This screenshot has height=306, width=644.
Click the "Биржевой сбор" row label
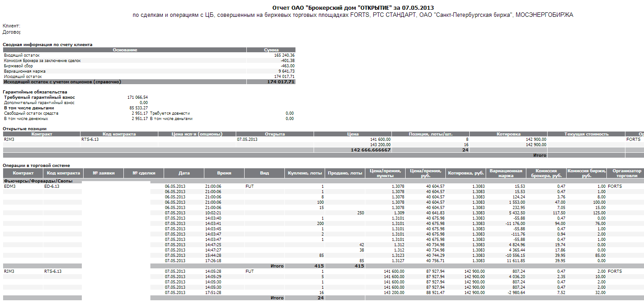(19, 66)
